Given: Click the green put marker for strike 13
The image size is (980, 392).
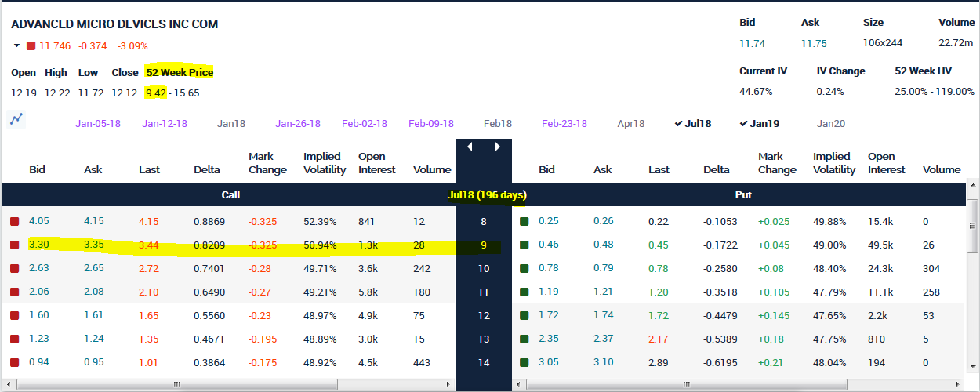Looking at the screenshot, I should (x=524, y=339).
